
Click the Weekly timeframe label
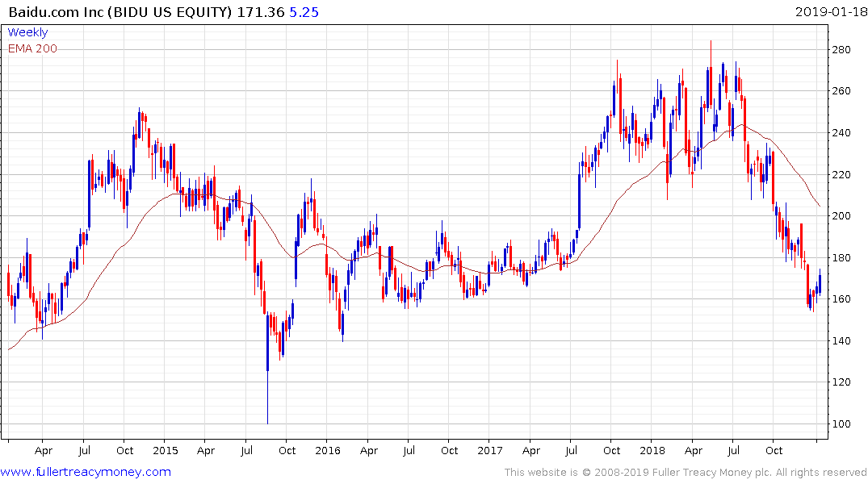(27, 32)
